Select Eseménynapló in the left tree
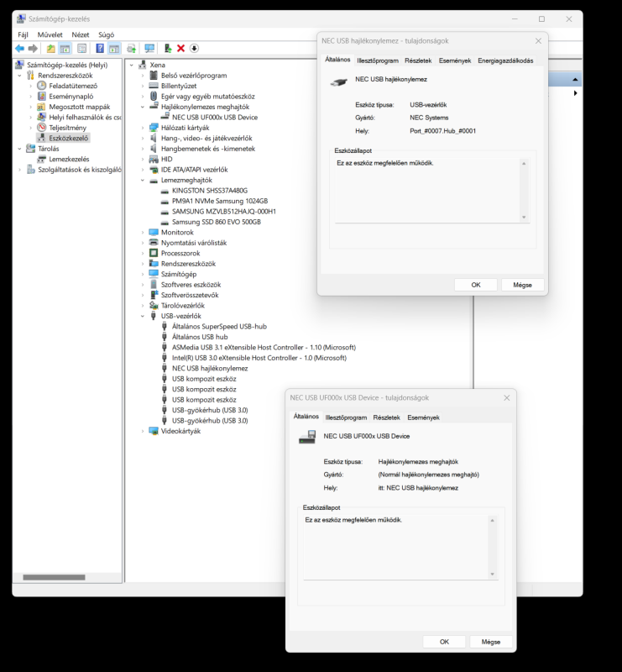 (71, 97)
